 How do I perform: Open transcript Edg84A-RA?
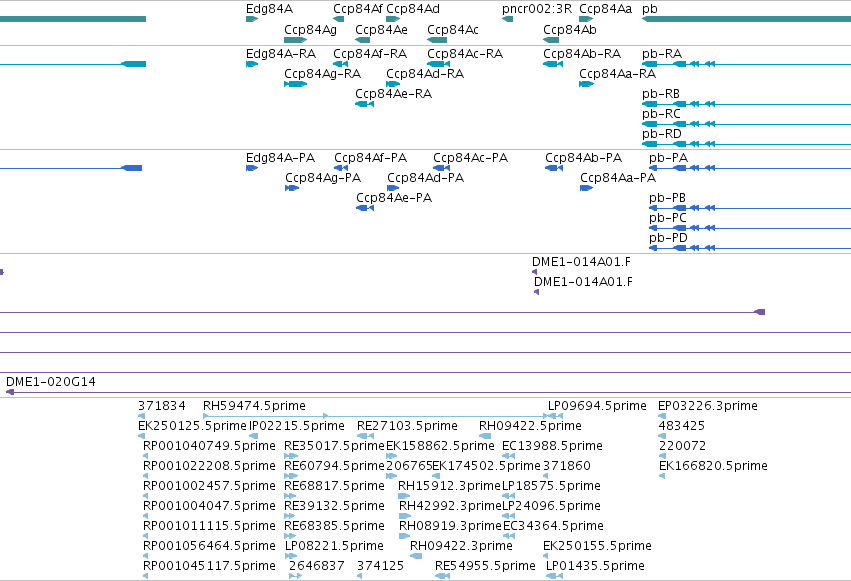pos(281,54)
